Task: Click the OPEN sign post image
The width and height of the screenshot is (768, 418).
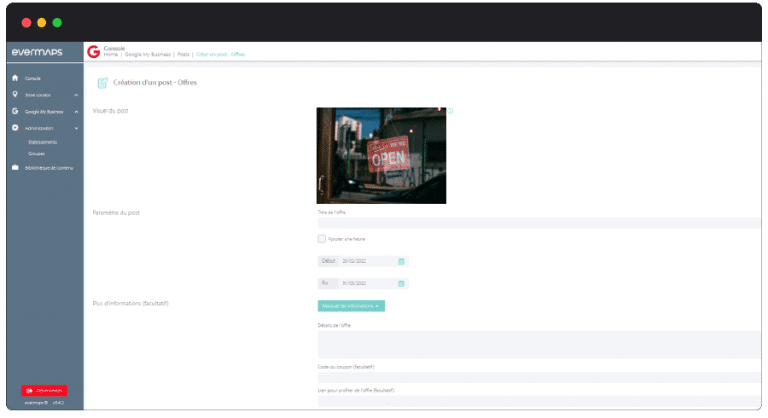Action: (381, 156)
